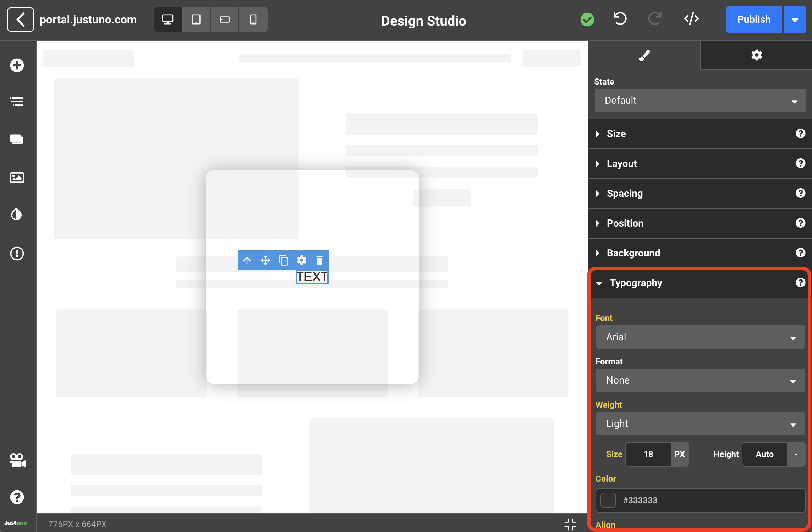Delete the selected TEXT element via trash icon

319,260
